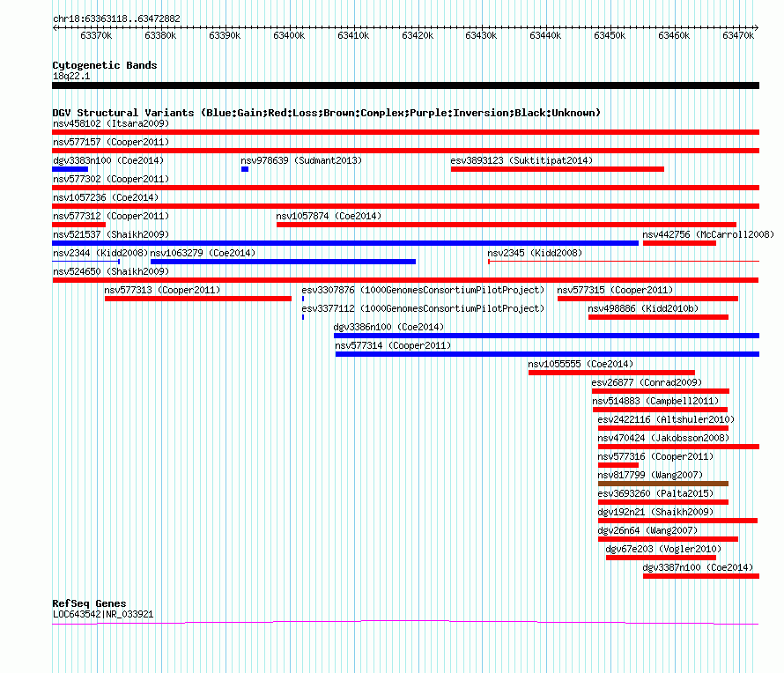Select dgv3387n100 (Coe2014) label
Image resolution: width=784 pixels, height=673 pixels.
click(x=698, y=567)
